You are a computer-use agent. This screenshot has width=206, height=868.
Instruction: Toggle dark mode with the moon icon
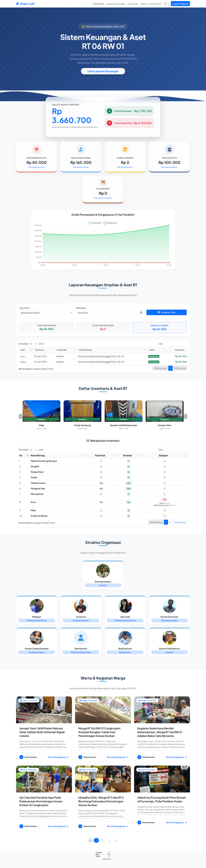pyautogui.click(x=166, y=4)
